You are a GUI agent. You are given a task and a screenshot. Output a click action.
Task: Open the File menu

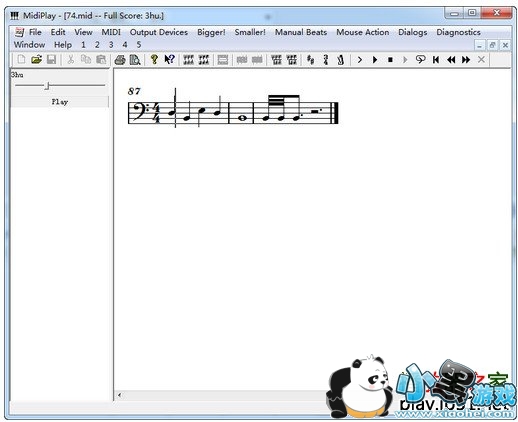(x=35, y=32)
